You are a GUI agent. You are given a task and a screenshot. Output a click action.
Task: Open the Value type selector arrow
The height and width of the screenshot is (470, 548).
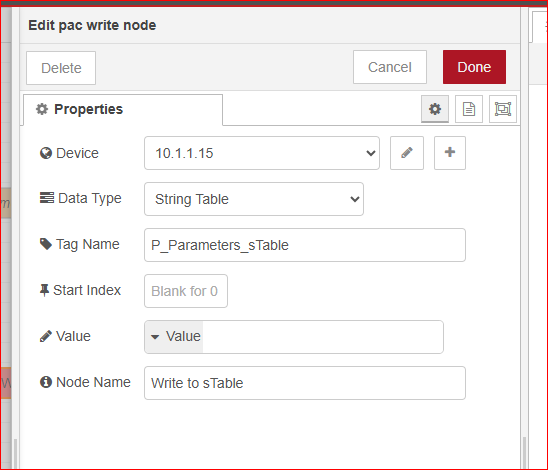click(155, 337)
